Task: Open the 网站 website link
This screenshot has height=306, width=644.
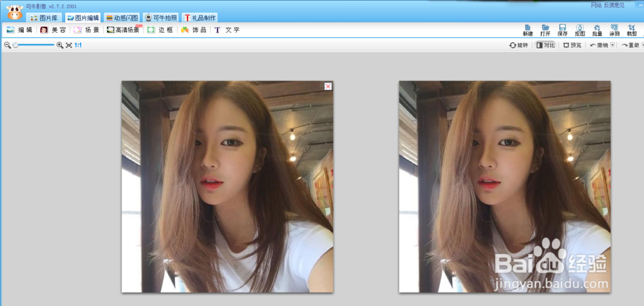Action: point(596,5)
